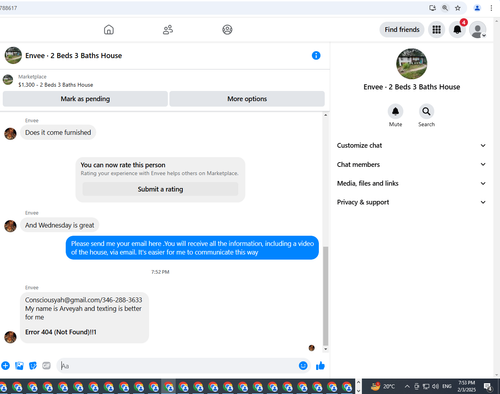Click the large listing photo in side panel
The height and width of the screenshot is (394, 500).
411,63
